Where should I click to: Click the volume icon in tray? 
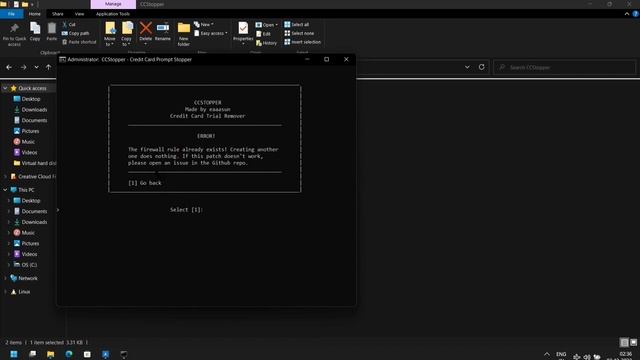(x=587, y=356)
